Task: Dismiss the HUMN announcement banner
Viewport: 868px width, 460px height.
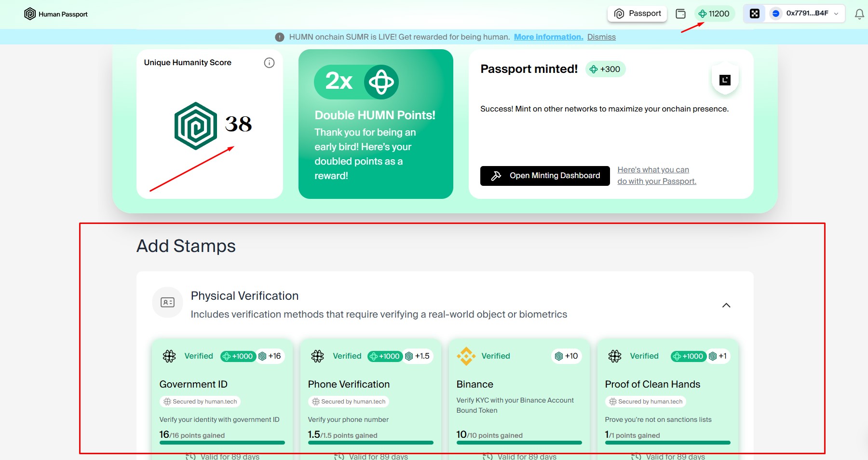Action: [601, 37]
